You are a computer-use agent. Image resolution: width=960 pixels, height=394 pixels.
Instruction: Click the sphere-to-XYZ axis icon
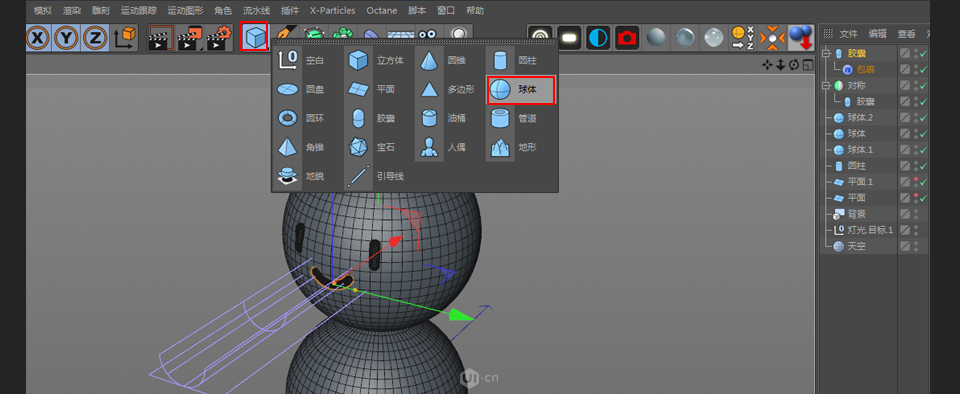coord(743,38)
